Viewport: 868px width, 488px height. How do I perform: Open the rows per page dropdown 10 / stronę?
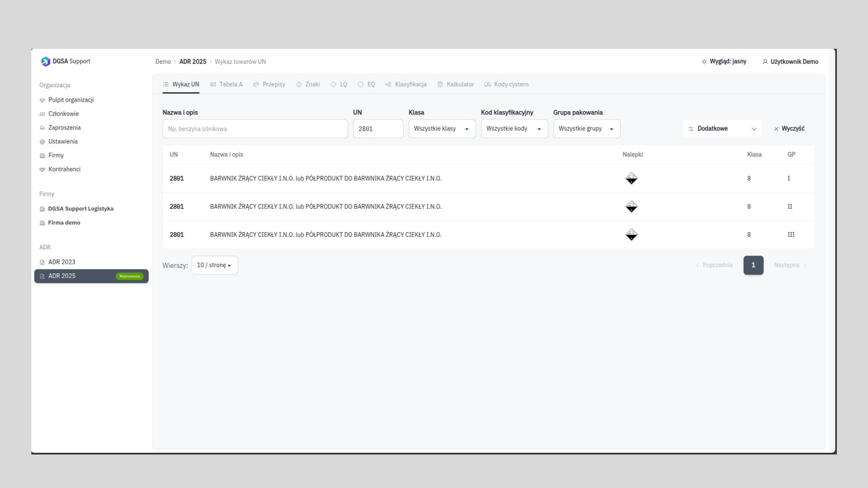tap(215, 265)
